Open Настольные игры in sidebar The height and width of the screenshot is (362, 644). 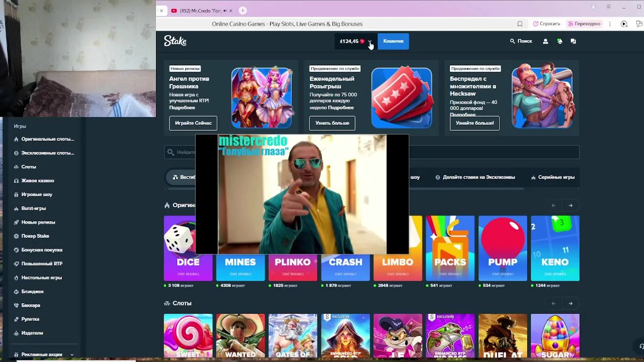38,278
